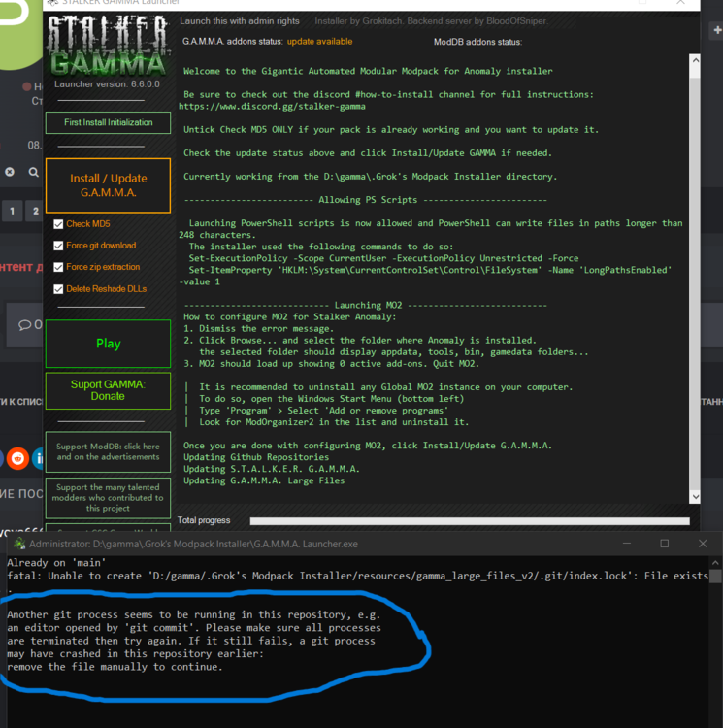
Task: Click 'Launcher version: 6.6.0.0' text
Action: point(107,84)
